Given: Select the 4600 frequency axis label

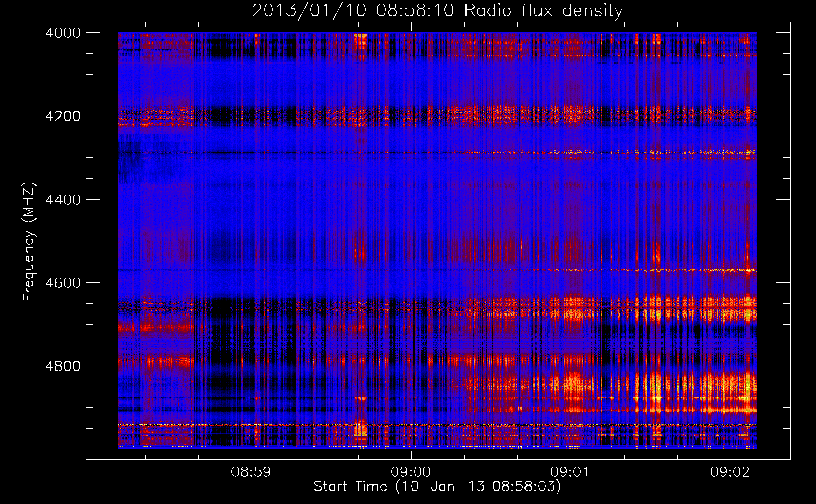Looking at the screenshot, I should (x=63, y=283).
